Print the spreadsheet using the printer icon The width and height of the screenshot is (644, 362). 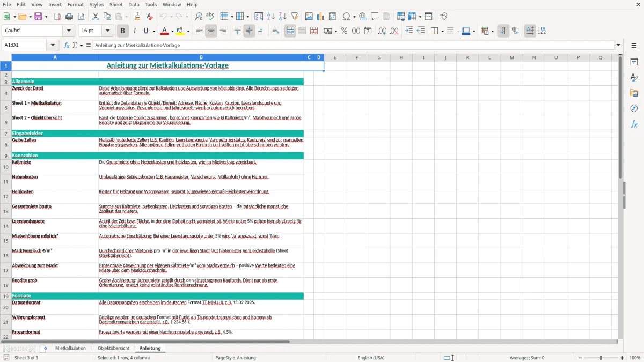click(69, 17)
